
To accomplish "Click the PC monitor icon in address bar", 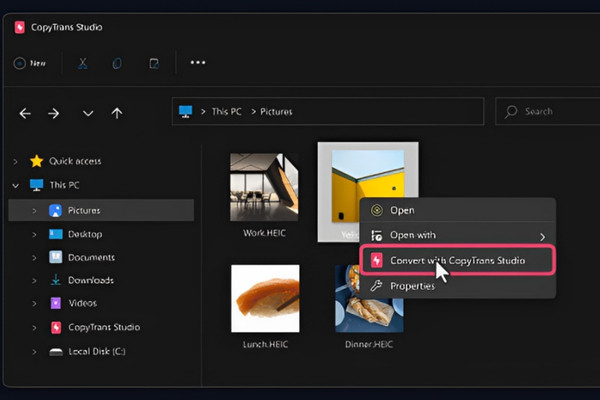I will tap(186, 111).
